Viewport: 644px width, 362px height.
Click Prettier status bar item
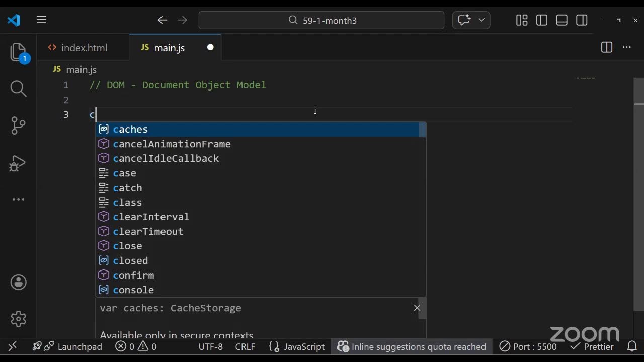(592, 346)
